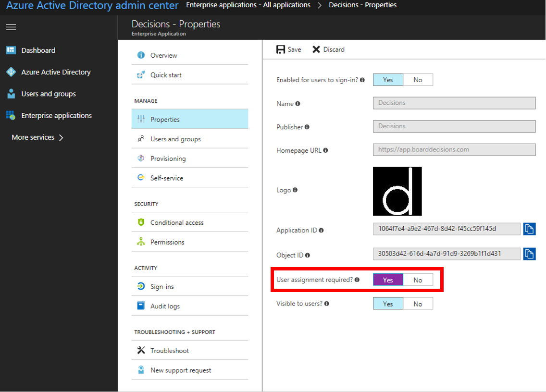
Task: Click the Decisions logo thumbnail
Action: tap(397, 191)
